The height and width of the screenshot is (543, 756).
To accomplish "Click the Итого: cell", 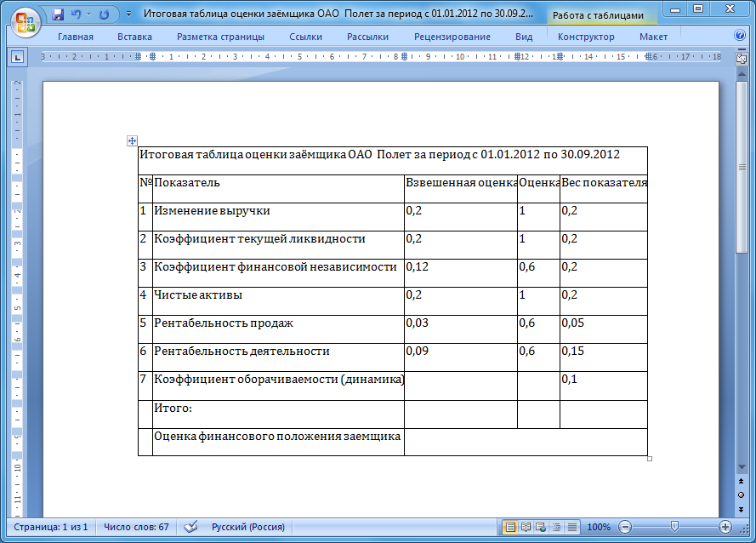I will point(278,414).
